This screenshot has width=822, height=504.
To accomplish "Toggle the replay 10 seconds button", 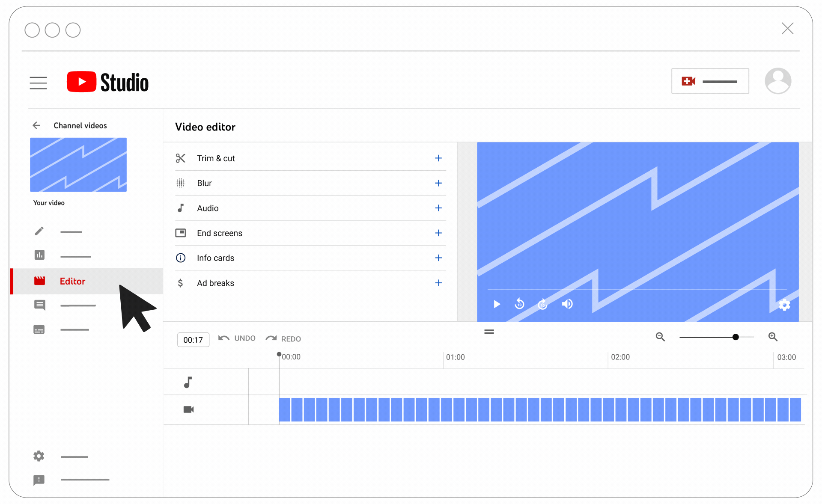I will coord(519,304).
